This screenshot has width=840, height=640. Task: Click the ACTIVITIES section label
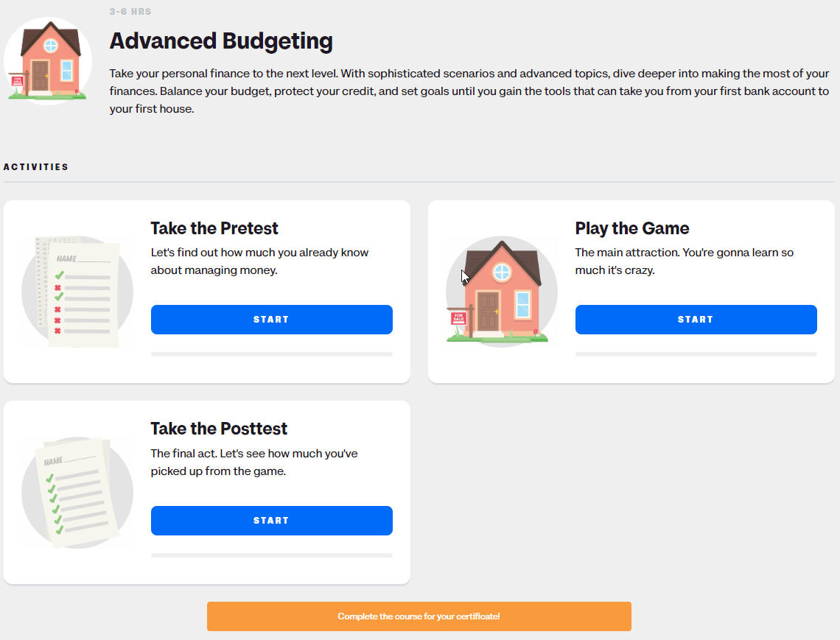[36, 167]
